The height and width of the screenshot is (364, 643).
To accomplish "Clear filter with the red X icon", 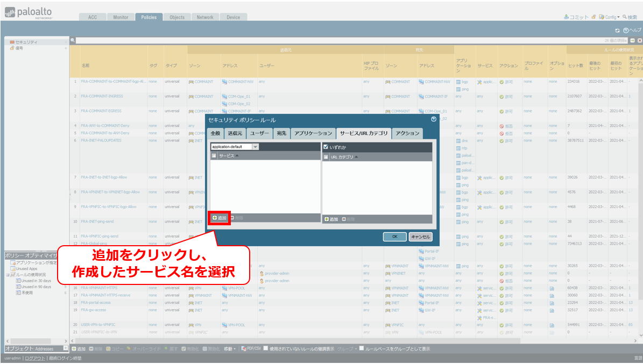I will 640,40.
